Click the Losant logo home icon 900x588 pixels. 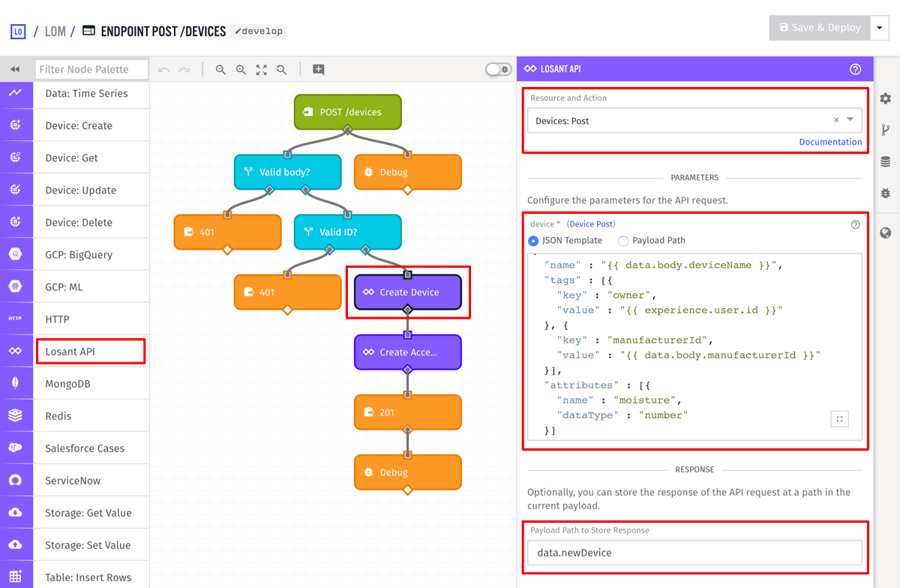point(18,31)
